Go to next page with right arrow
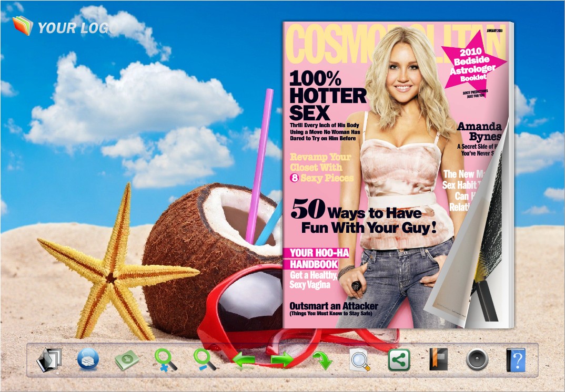This screenshot has width=565, height=392. click(x=282, y=360)
